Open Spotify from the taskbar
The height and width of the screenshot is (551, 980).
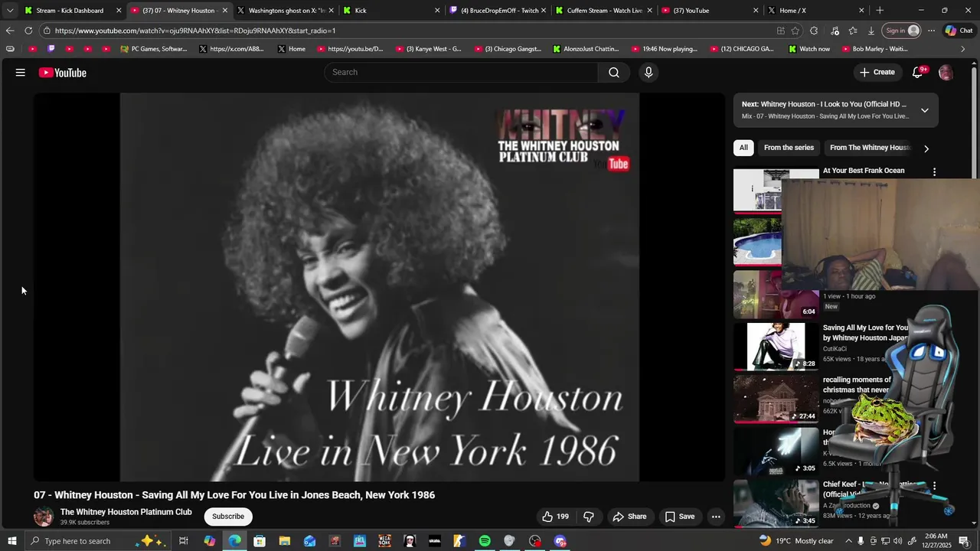point(485,541)
